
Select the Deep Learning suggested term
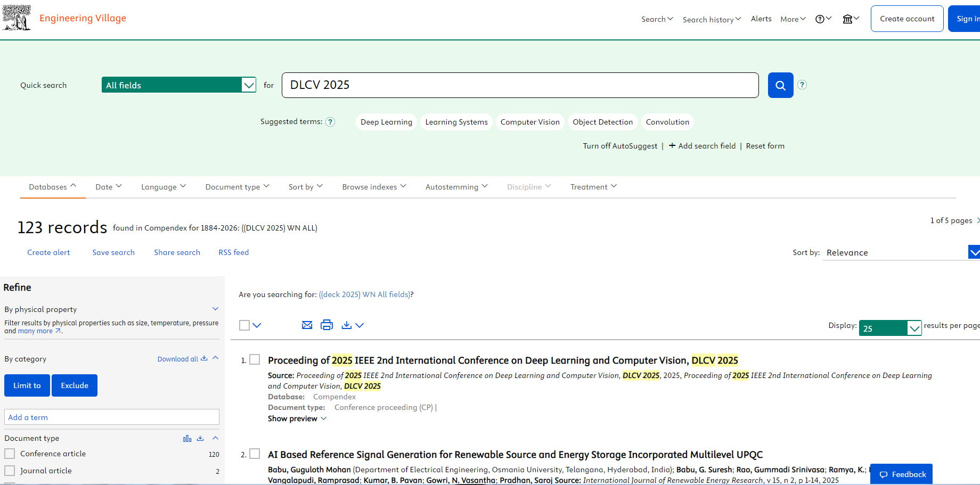386,122
